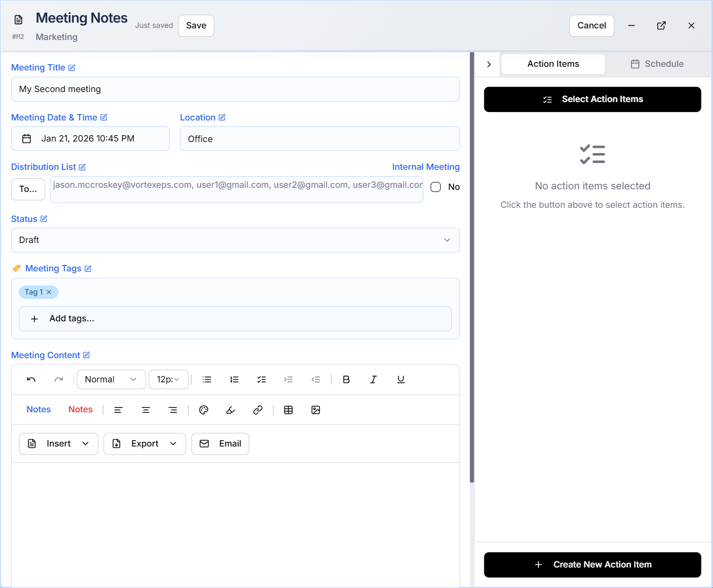713x588 pixels.
Task: Email the meeting notes
Action: [x=220, y=444]
